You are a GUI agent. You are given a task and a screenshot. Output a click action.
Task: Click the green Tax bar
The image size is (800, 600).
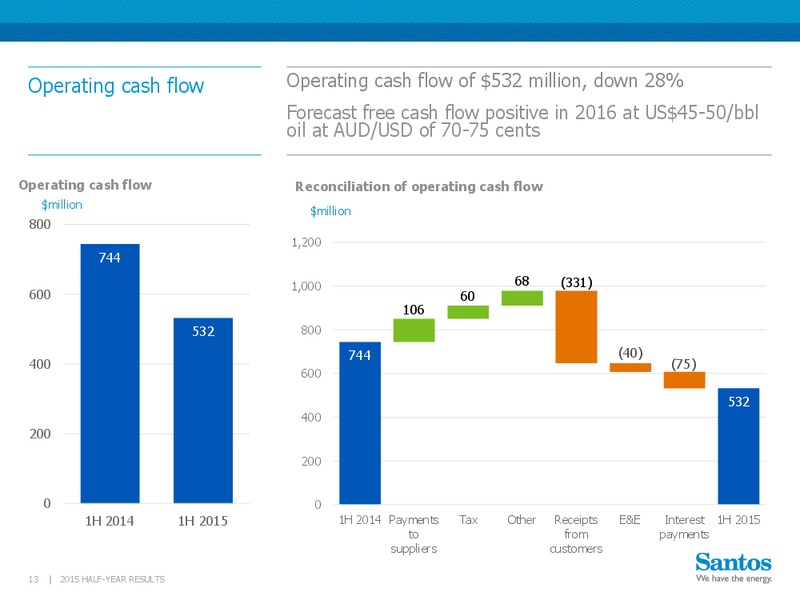pyautogui.click(x=468, y=312)
